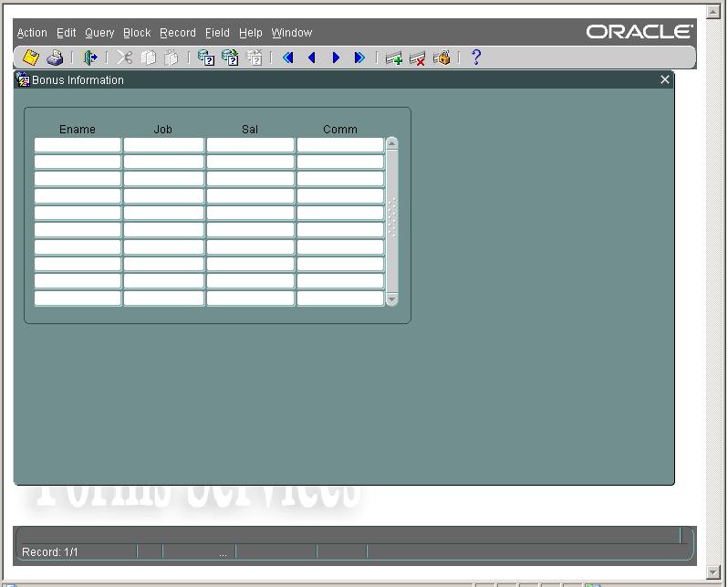This screenshot has width=728, height=587.
Task: Go to the previous record
Action: pos(312,58)
